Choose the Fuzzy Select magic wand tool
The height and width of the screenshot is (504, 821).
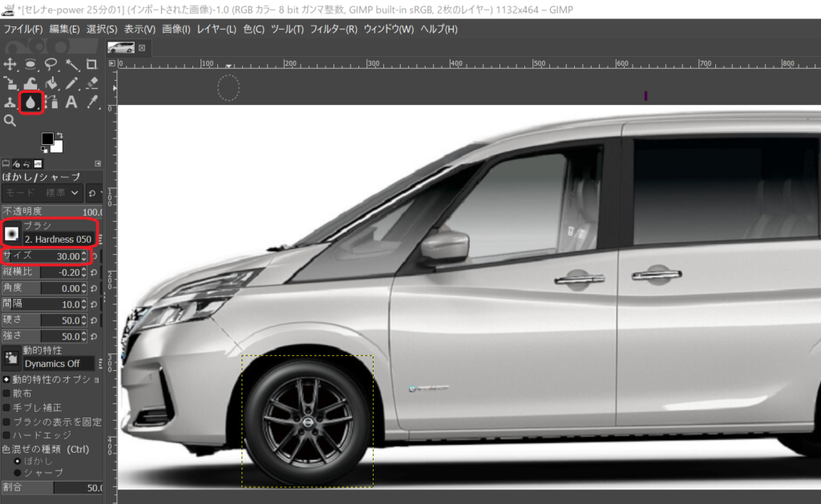coord(71,64)
